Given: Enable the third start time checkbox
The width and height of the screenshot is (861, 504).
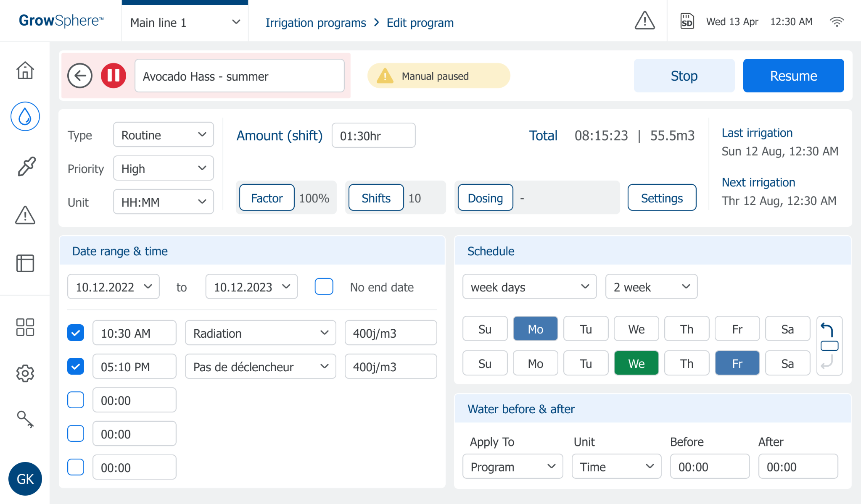Looking at the screenshot, I should pos(76,400).
